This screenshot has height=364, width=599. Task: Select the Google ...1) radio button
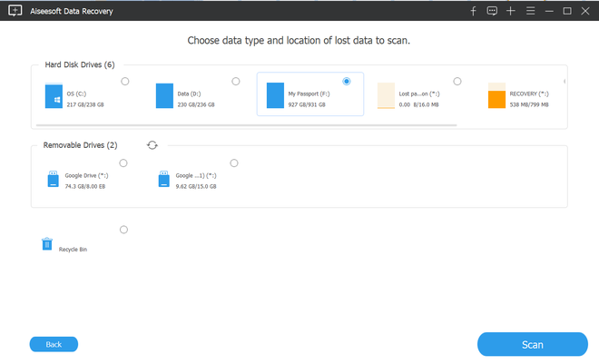click(x=234, y=163)
